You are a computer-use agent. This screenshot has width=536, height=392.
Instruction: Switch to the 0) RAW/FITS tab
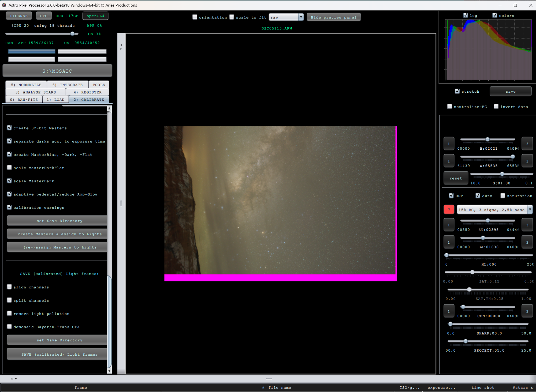(x=24, y=99)
